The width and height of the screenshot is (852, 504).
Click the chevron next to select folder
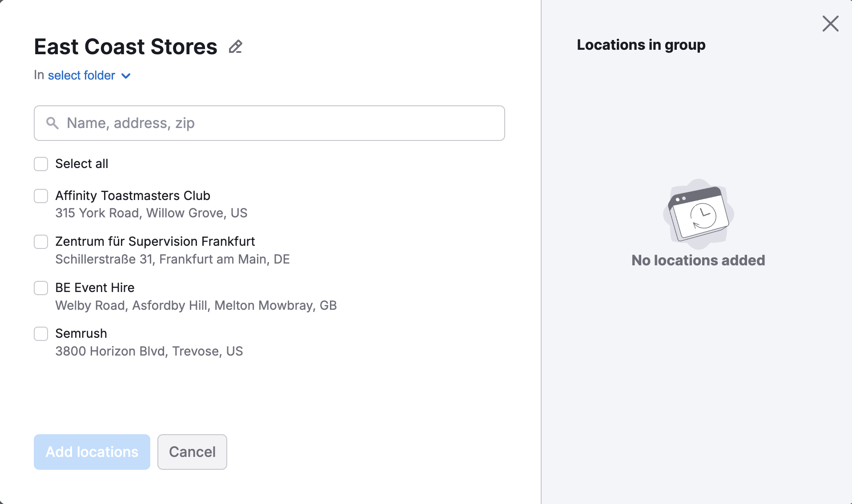pos(125,76)
